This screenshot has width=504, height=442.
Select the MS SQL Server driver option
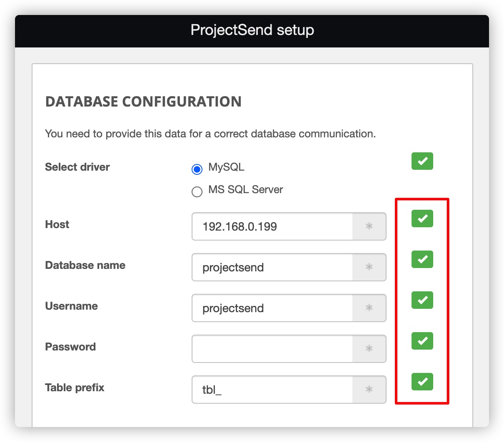click(197, 192)
